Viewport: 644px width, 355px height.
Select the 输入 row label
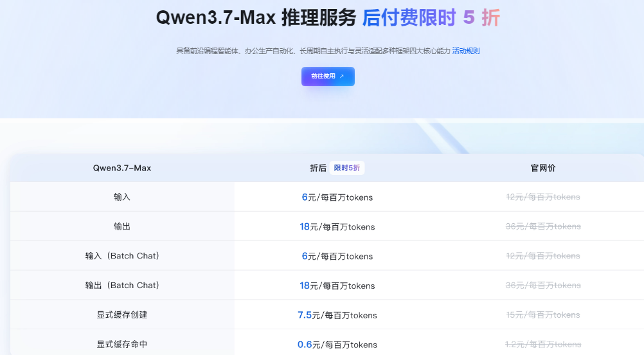122,197
